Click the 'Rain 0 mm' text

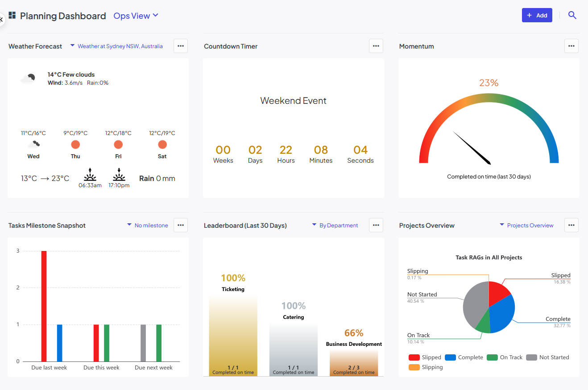tap(157, 178)
